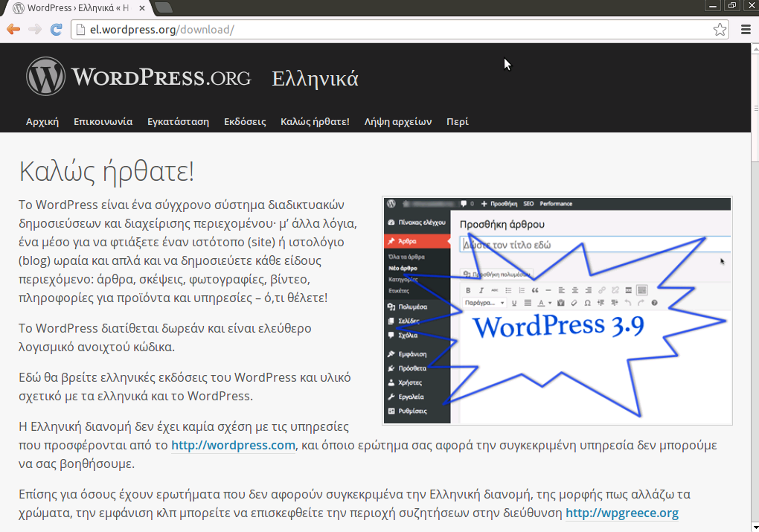Open a new tab with the new-tab button

pyautogui.click(x=164, y=7)
